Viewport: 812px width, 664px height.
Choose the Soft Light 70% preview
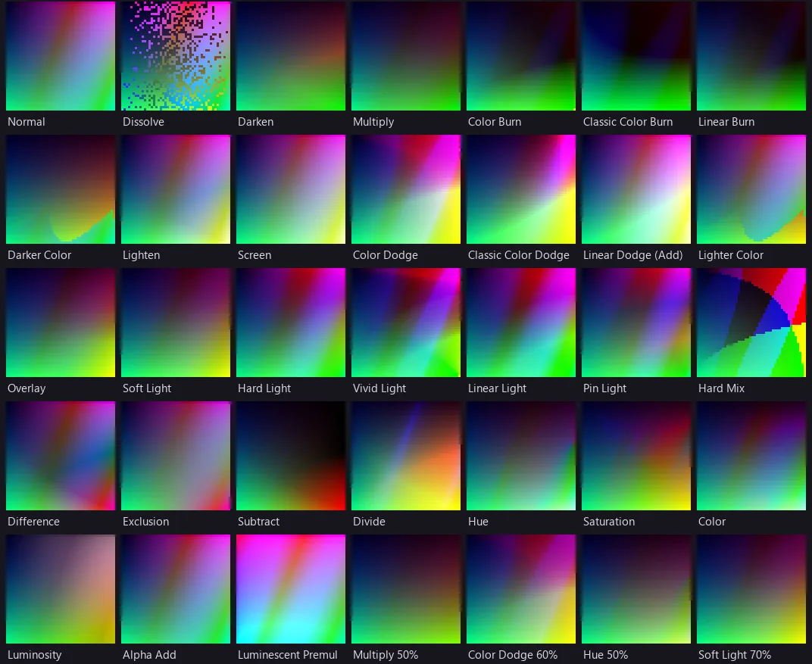(x=751, y=589)
